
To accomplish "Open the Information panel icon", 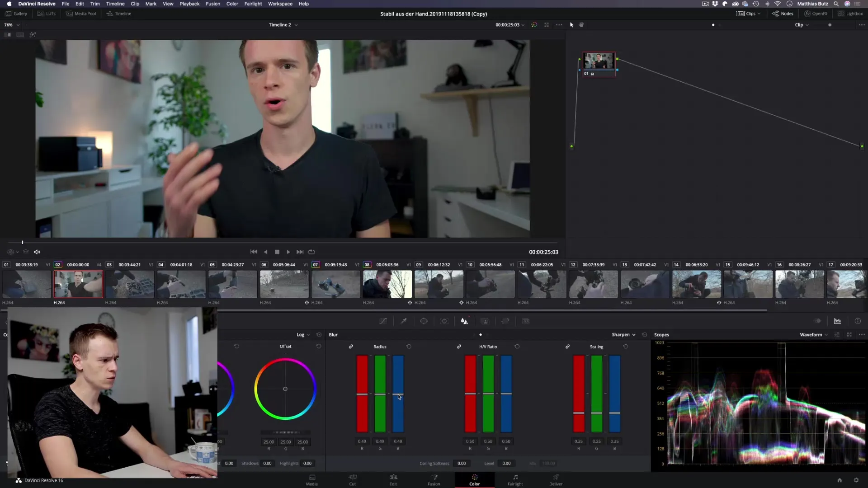I will tap(858, 321).
